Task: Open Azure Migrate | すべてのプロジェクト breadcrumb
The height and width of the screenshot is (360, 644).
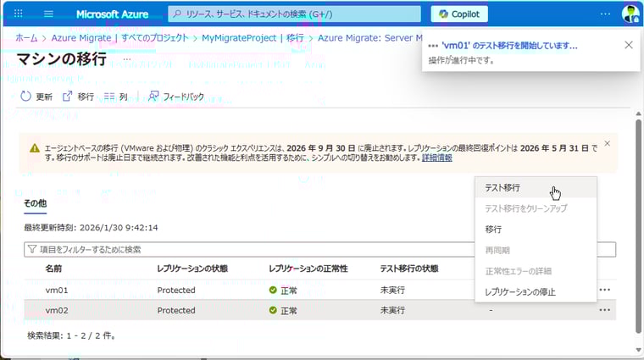Action: coord(119,38)
